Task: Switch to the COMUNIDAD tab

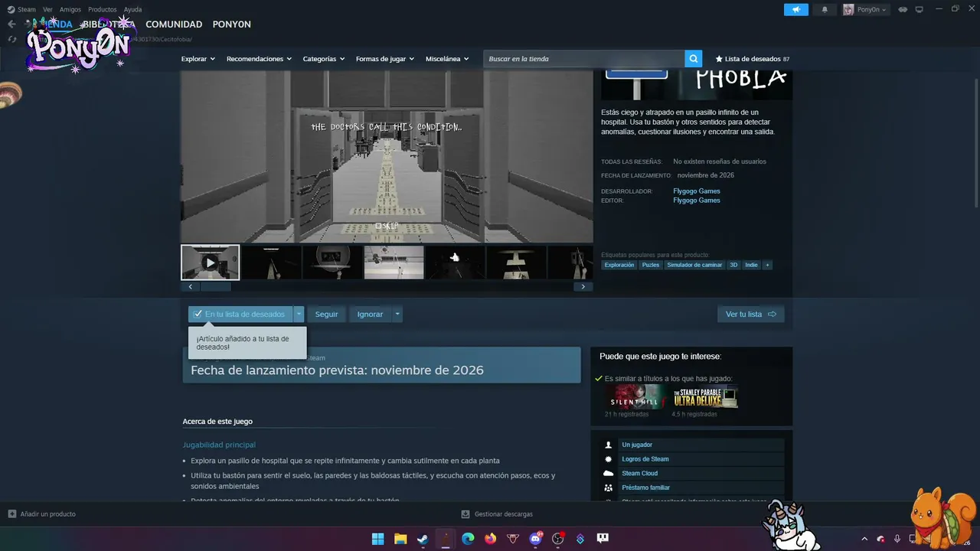Action: pos(174,24)
